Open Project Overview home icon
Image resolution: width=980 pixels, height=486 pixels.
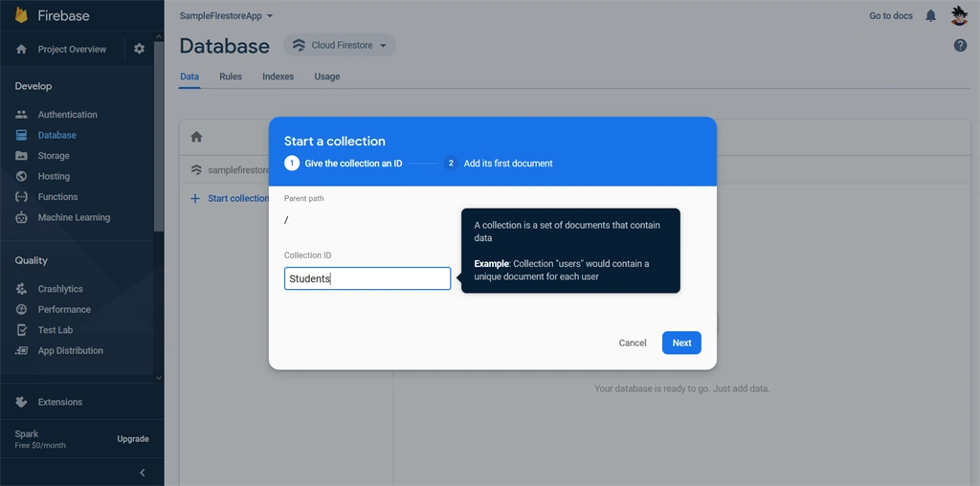click(x=21, y=50)
